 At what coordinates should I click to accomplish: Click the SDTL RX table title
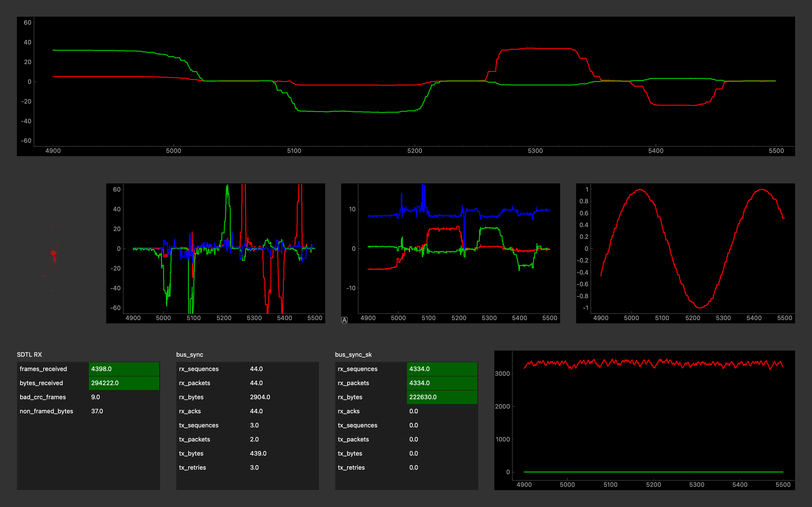tap(30, 354)
